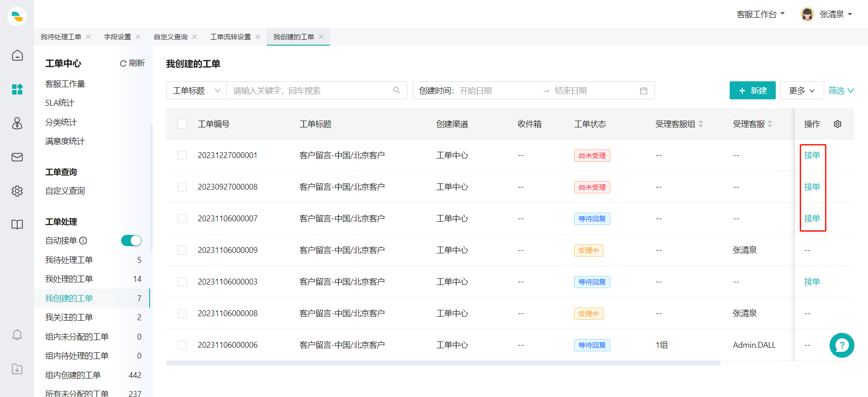Click the sidebar vertical scrollbar
The height and width of the screenshot is (397, 868).
point(151,187)
